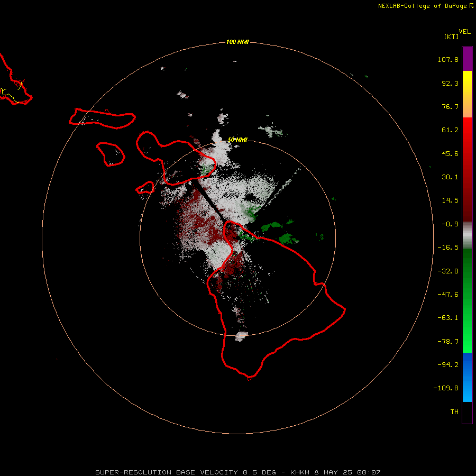Click the 14.5 value on velocity scale
476x476 pixels.
[x=450, y=200]
